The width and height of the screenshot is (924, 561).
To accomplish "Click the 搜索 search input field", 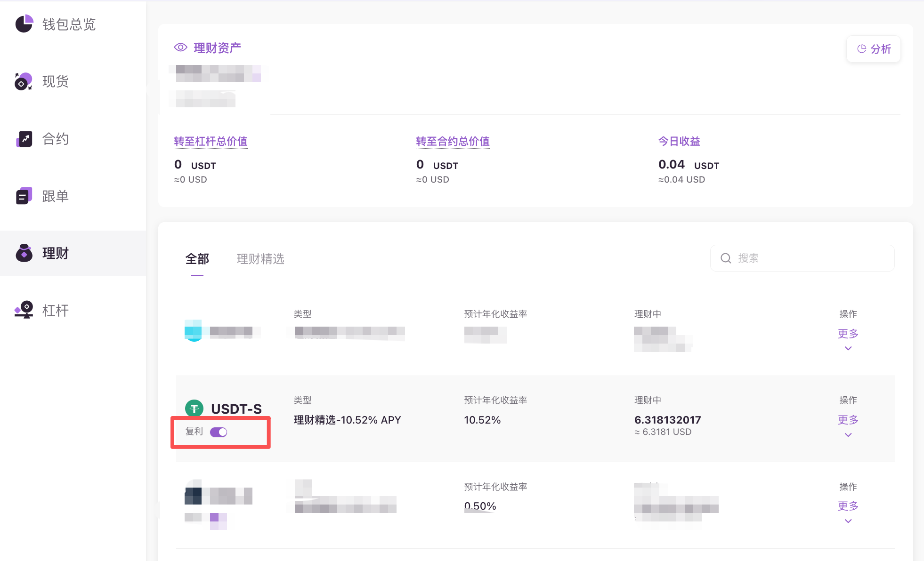I will pyautogui.click(x=810, y=258).
